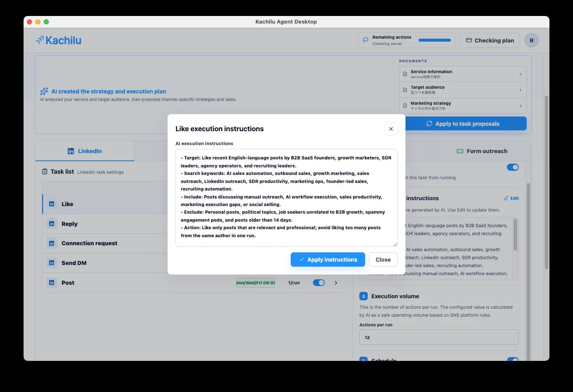Open the Checking plan button
The height and width of the screenshot is (392, 573).
click(x=490, y=40)
